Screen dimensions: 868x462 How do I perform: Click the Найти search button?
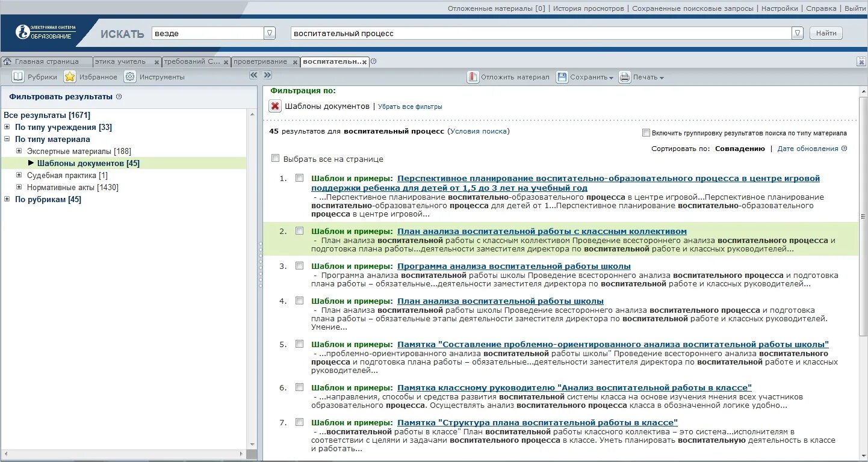pos(826,33)
